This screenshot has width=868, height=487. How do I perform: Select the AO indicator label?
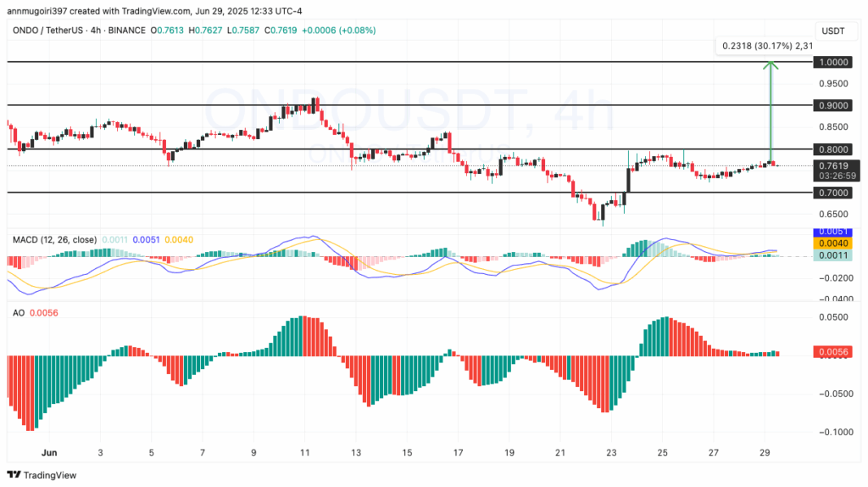tap(19, 313)
